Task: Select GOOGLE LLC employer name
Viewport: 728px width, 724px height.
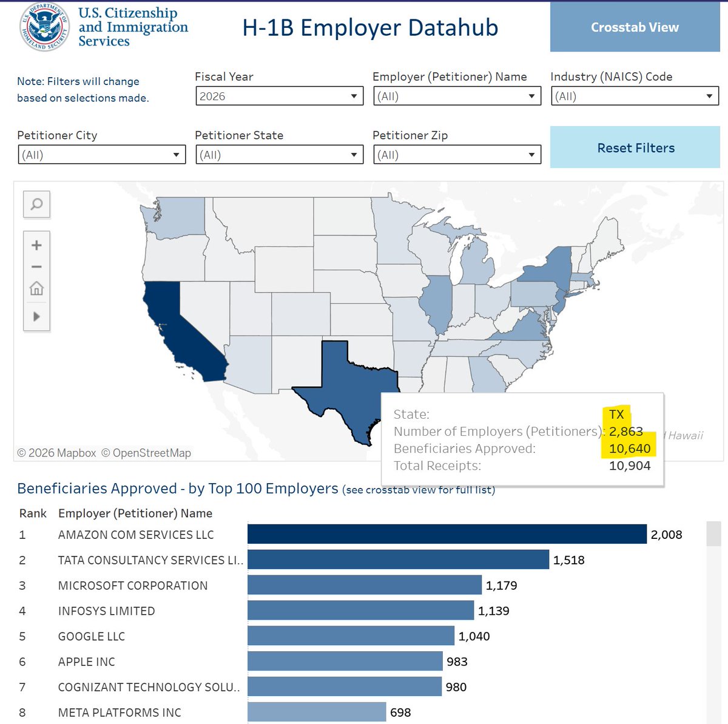Action: pos(92,637)
